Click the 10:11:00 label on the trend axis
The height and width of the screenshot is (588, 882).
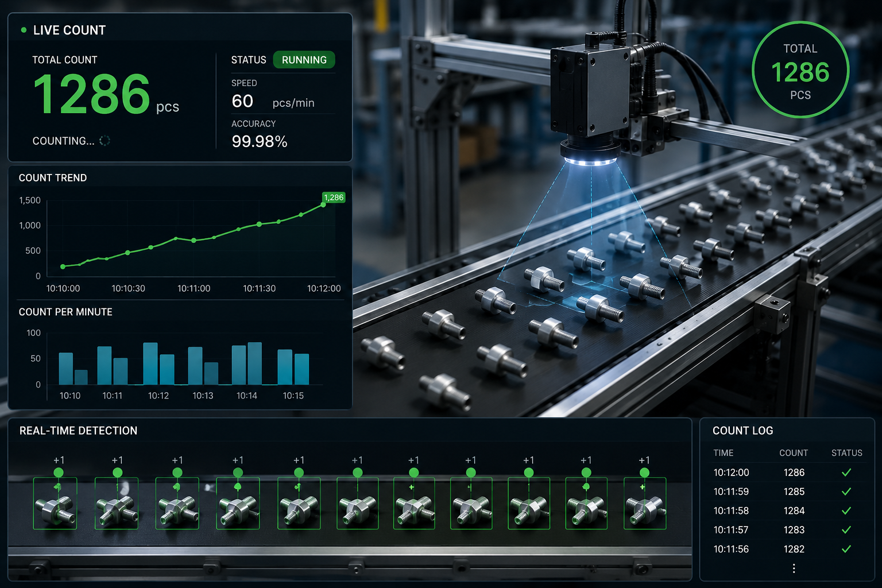[x=194, y=288]
